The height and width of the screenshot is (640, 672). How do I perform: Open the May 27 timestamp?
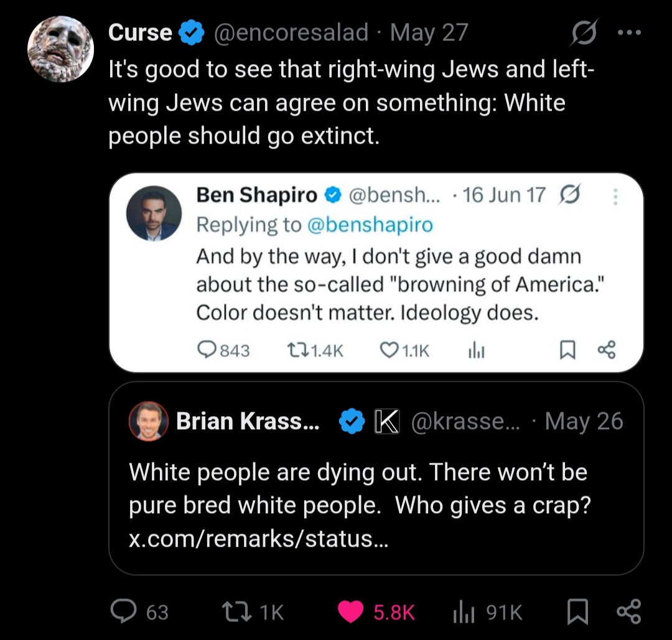coord(429,32)
